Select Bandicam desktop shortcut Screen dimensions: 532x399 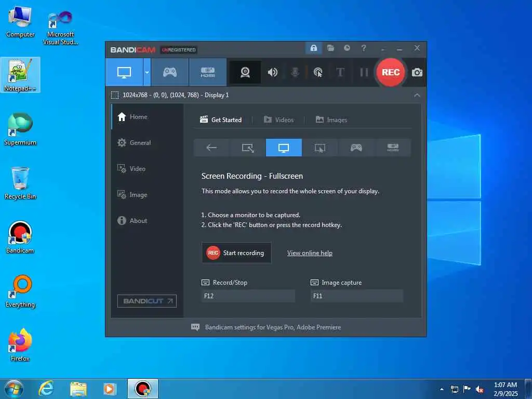[x=20, y=237]
